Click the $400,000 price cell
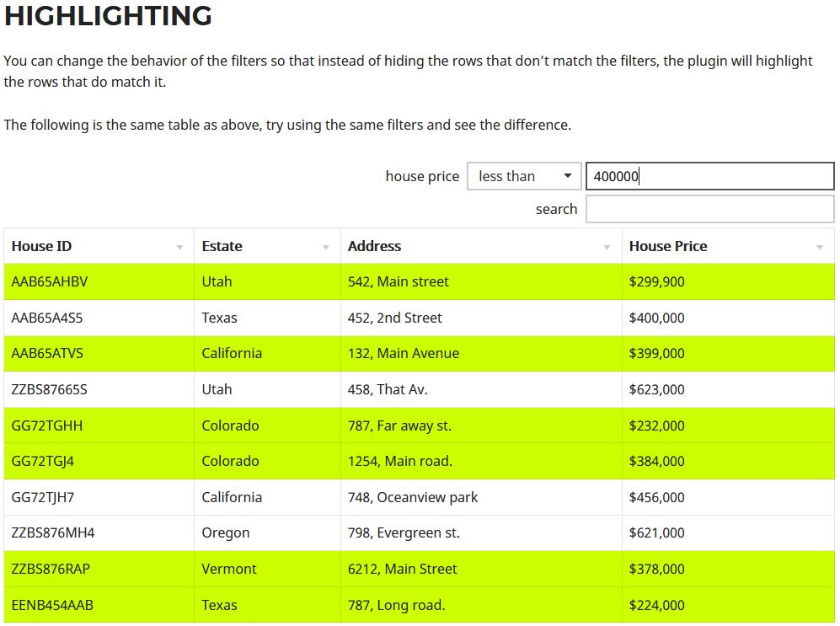Screen dimensions: 840x626 [657, 318]
